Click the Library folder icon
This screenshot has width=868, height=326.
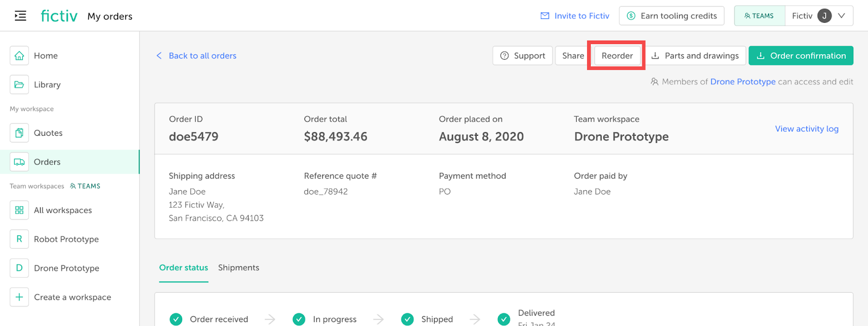tap(20, 85)
